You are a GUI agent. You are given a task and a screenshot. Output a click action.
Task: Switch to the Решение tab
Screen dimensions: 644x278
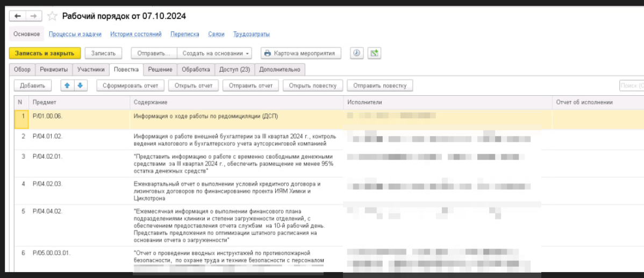point(160,70)
